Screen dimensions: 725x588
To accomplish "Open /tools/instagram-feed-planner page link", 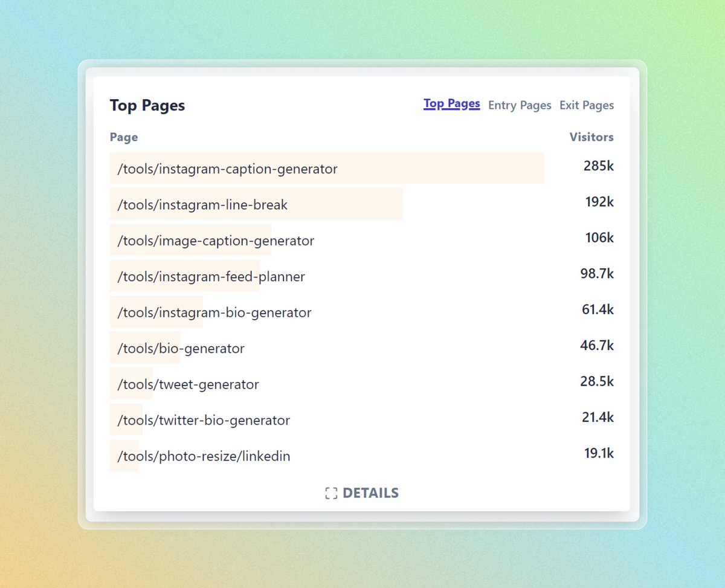I will pyautogui.click(x=211, y=277).
